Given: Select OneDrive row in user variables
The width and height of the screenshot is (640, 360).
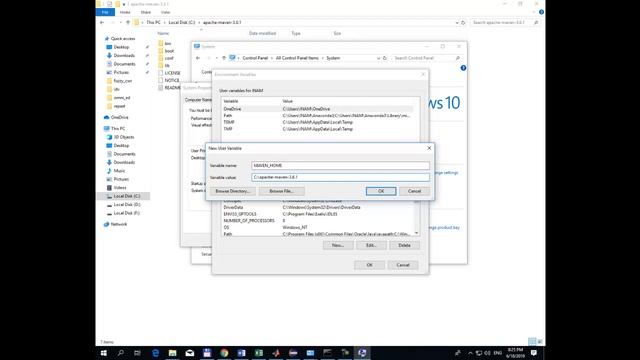Looking at the screenshot, I should pyautogui.click(x=318, y=109).
